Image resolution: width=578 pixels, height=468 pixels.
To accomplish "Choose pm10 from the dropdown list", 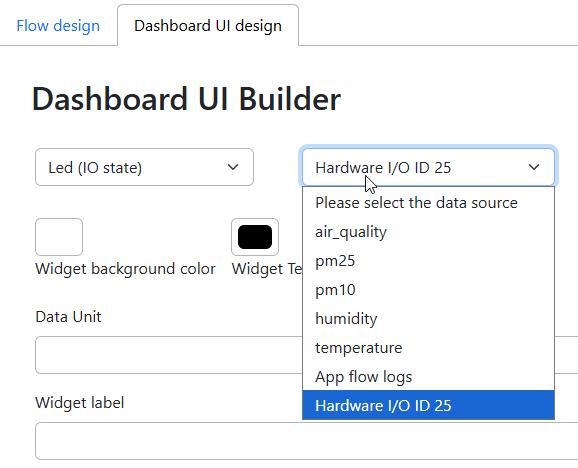I will [x=428, y=290].
